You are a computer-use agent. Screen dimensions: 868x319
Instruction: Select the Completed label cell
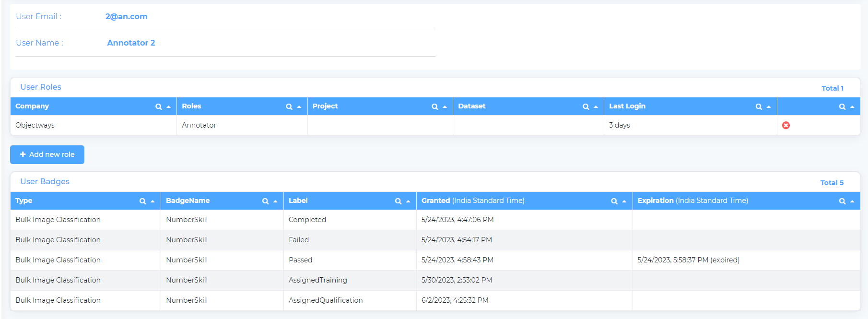350,220
